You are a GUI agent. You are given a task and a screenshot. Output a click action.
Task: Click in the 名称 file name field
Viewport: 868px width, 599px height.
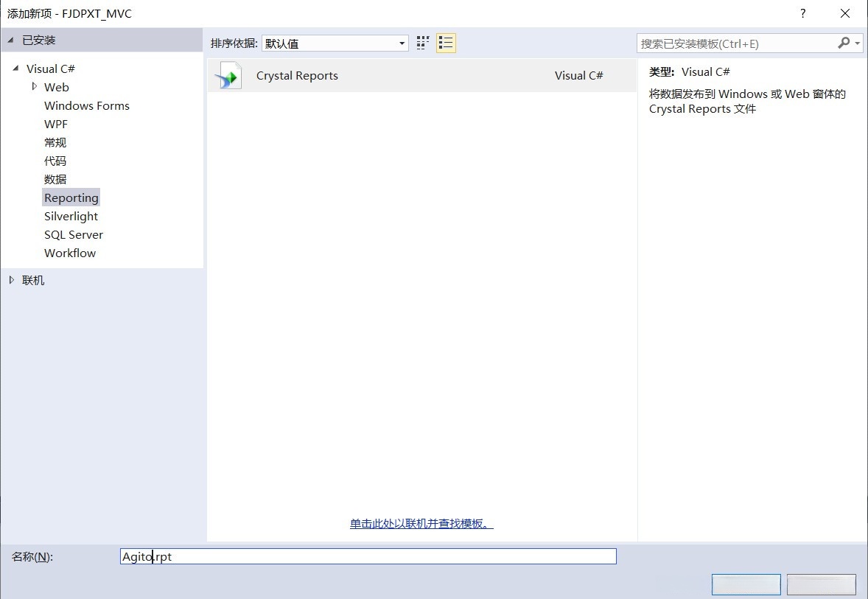coord(368,556)
